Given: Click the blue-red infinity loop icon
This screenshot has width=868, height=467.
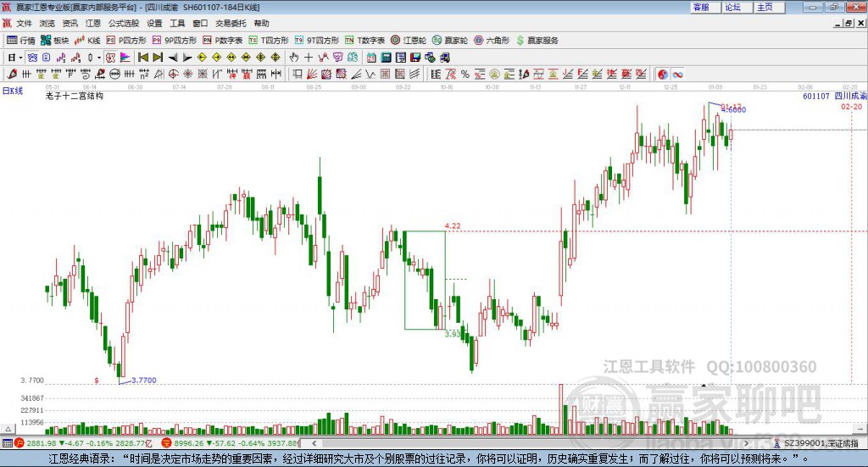Looking at the screenshot, I should pos(677,75).
